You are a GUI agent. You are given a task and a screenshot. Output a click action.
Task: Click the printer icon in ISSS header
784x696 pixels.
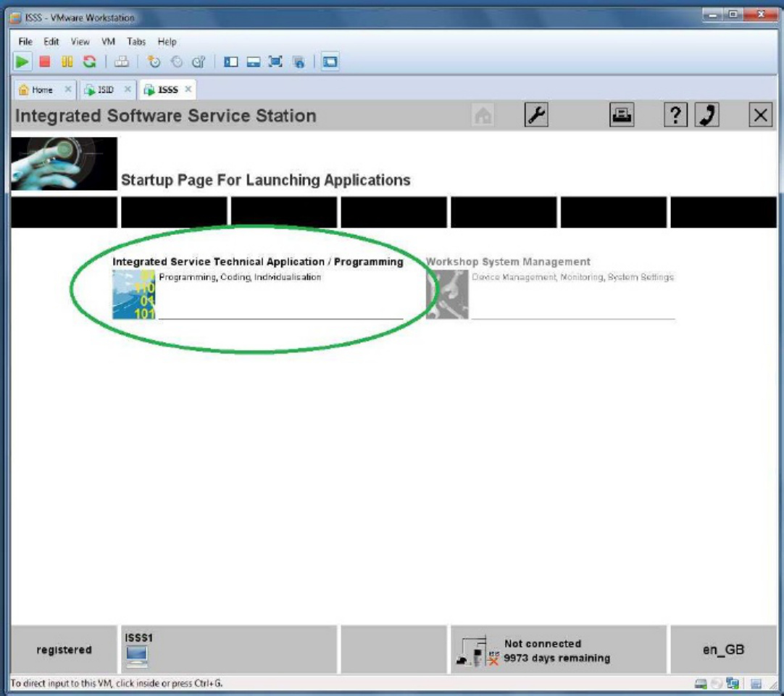tap(622, 115)
